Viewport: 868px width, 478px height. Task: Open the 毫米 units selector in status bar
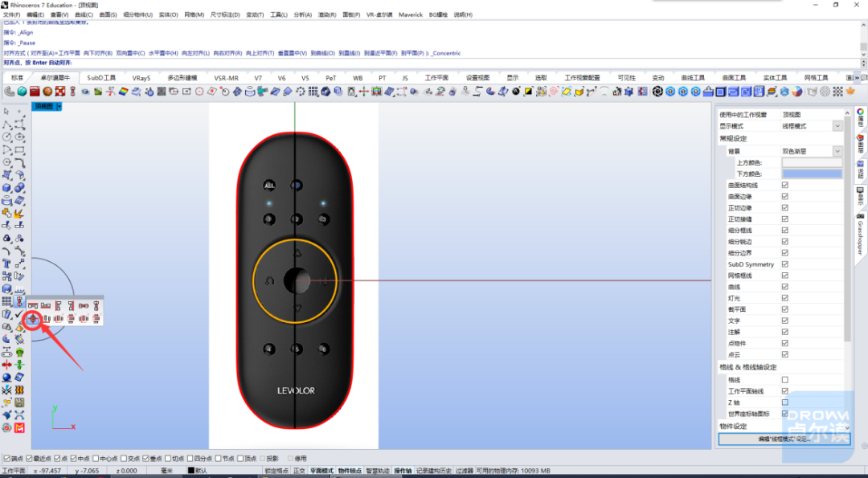click(x=166, y=471)
